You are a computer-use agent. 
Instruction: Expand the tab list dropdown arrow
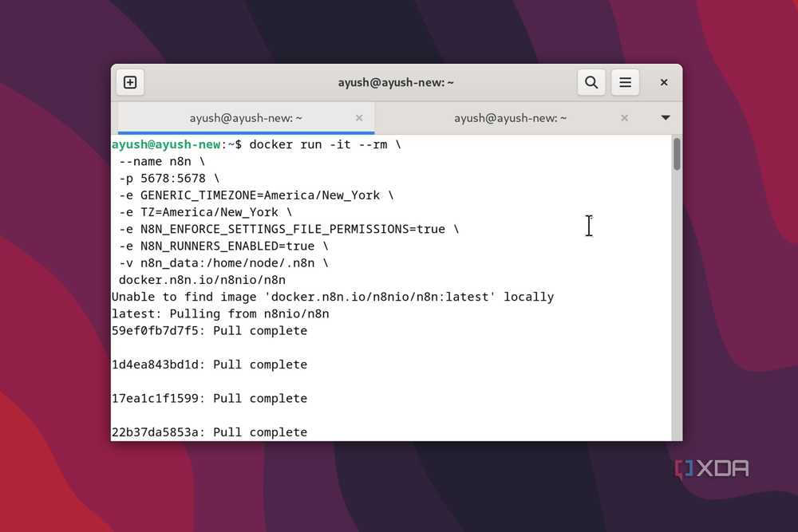[666, 118]
